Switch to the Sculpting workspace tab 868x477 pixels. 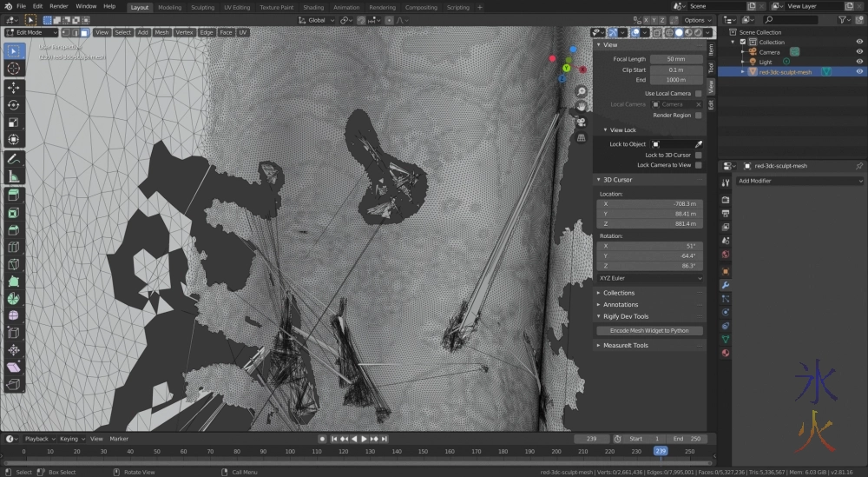[202, 7]
